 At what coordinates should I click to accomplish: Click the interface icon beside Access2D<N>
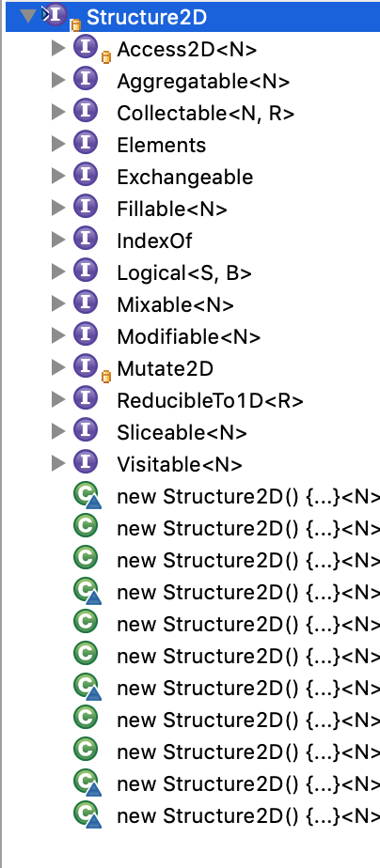pyautogui.click(x=86, y=48)
